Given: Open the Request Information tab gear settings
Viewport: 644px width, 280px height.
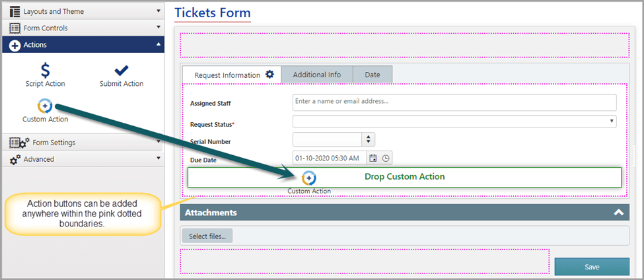Looking at the screenshot, I should pyautogui.click(x=269, y=75).
